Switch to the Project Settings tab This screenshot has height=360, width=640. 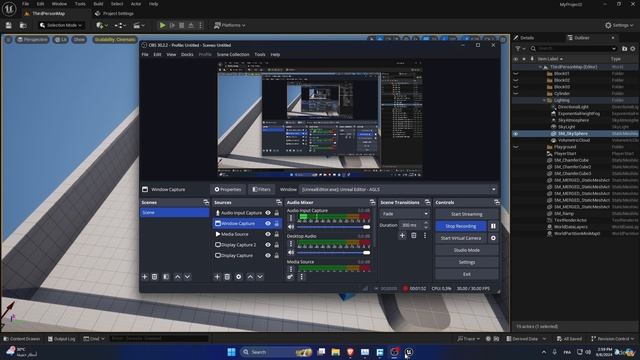tap(115, 13)
